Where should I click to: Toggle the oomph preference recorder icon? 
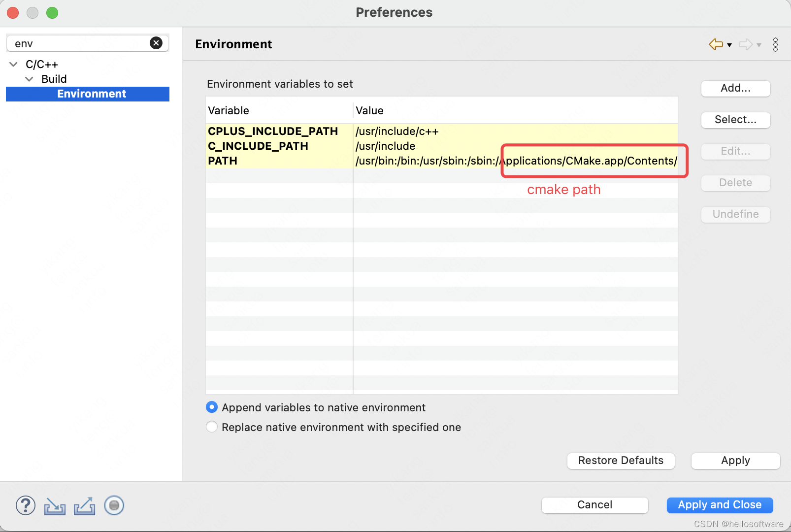(x=114, y=505)
